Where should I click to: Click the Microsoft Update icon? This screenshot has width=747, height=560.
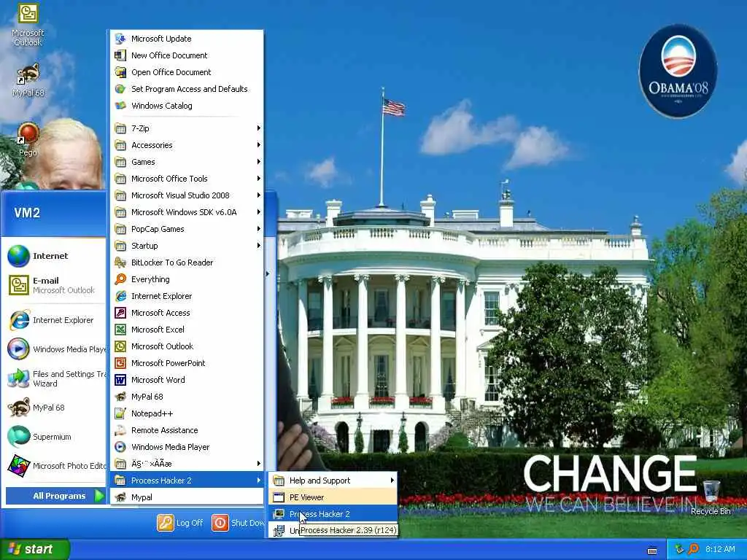120,39
